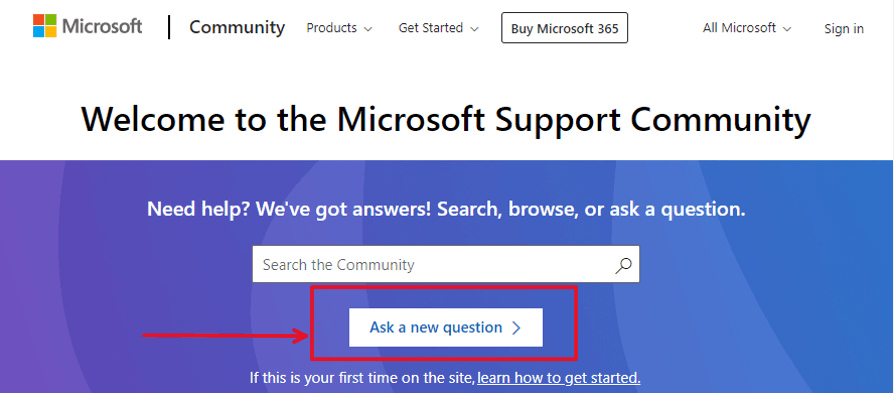Open the Community home link
Viewport: 894px width, 394px height.
[237, 27]
